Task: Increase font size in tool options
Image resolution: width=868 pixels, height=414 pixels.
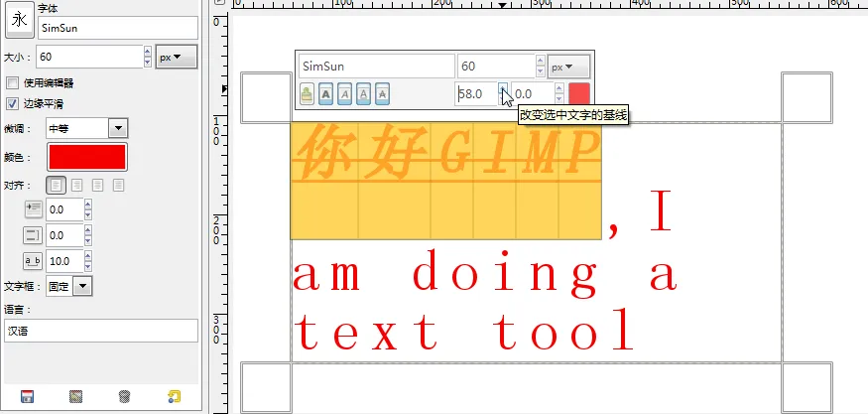Action: click(x=147, y=52)
